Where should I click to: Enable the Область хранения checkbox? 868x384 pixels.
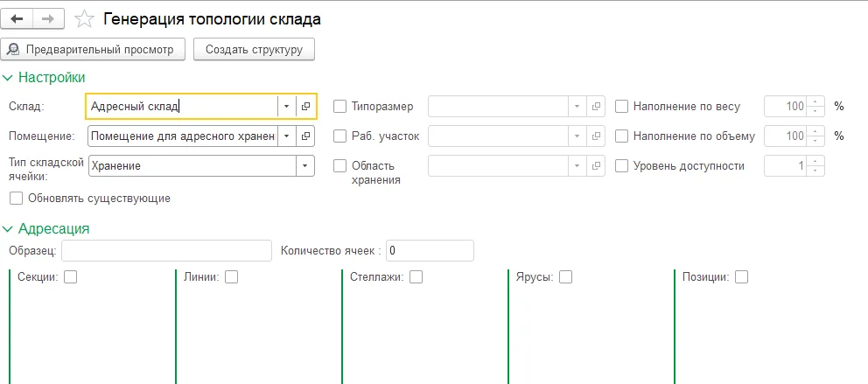[x=339, y=165]
